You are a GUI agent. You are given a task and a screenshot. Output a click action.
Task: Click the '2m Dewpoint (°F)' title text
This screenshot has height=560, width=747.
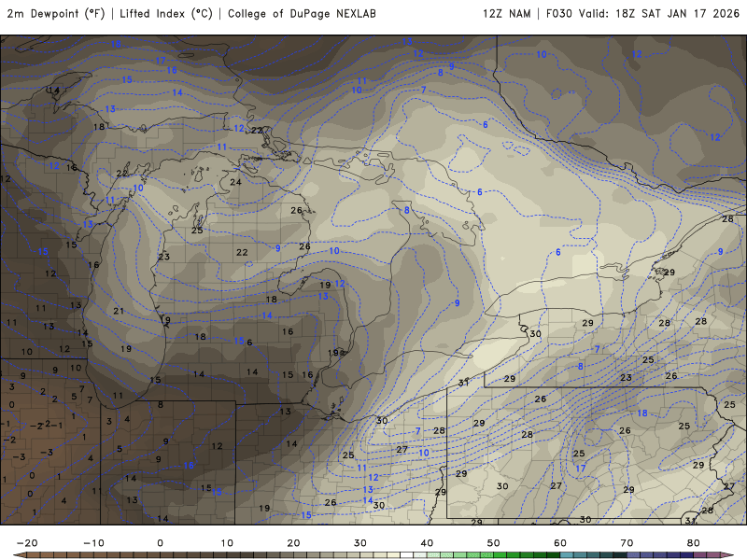point(56,13)
